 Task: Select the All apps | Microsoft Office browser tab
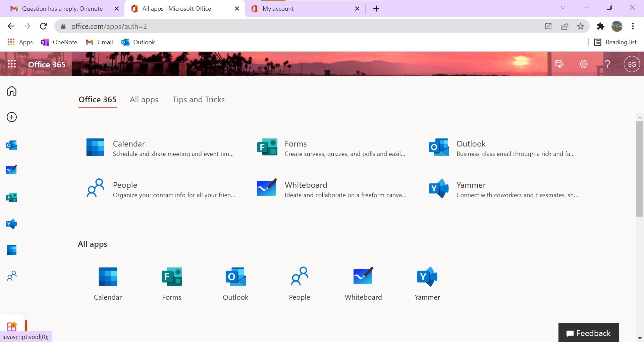point(185,9)
